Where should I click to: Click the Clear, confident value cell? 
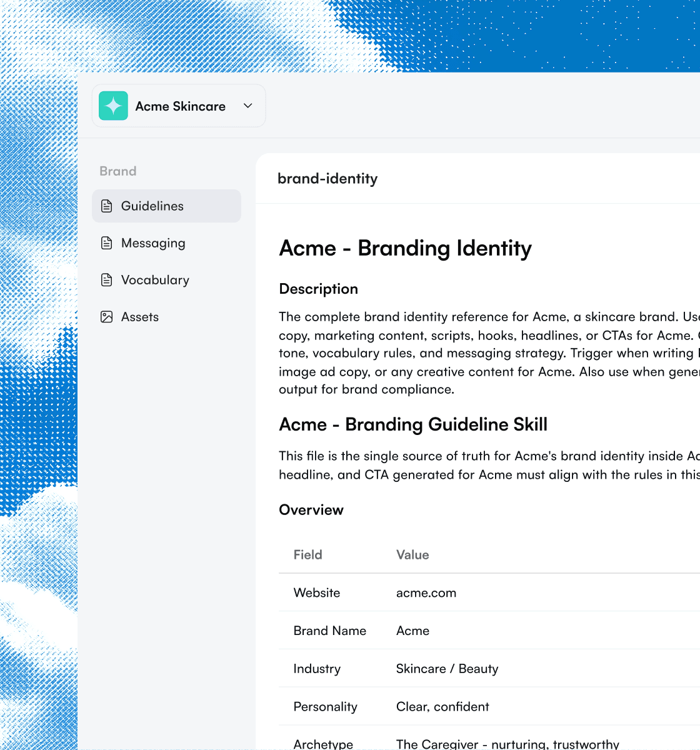tap(442, 707)
